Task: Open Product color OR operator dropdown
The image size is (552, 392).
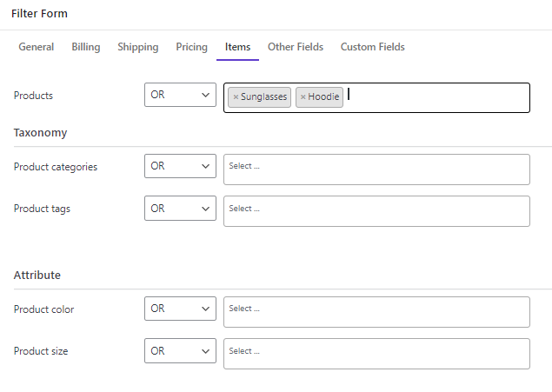Action: pos(180,309)
